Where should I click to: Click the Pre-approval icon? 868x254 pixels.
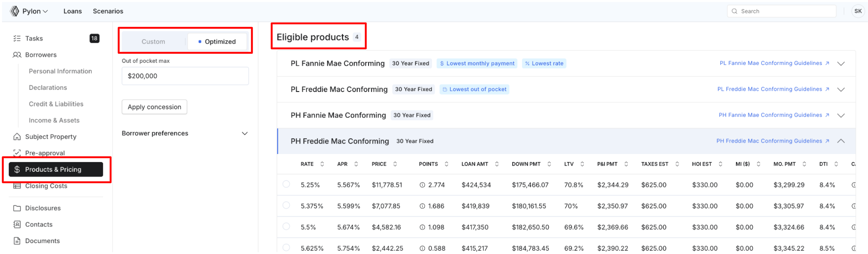tap(17, 153)
